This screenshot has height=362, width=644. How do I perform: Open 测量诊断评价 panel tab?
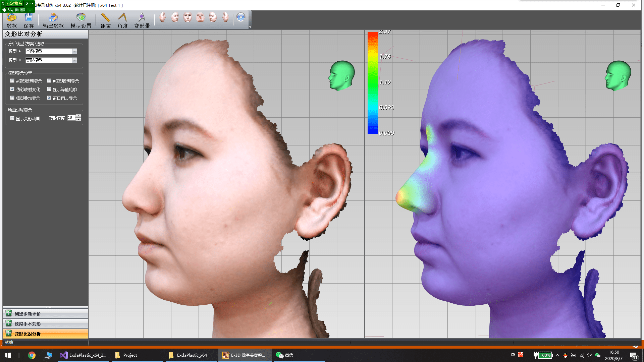28,314
